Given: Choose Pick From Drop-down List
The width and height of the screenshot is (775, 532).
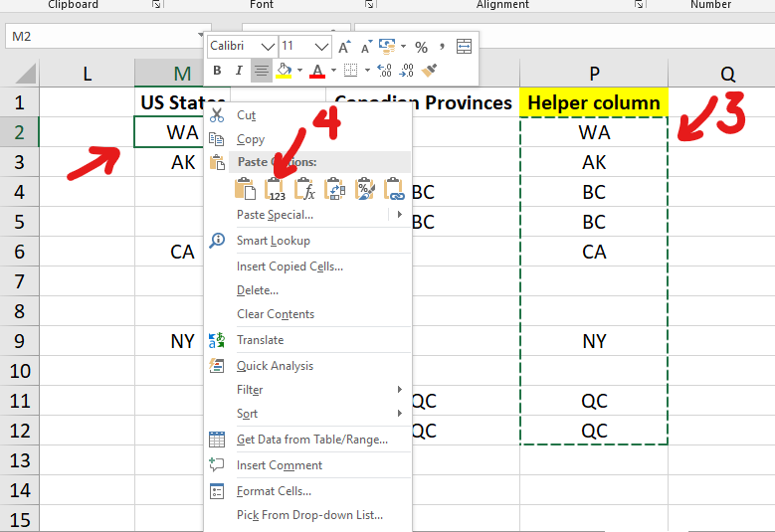Looking at the screenshot, I should click(309, 515).
